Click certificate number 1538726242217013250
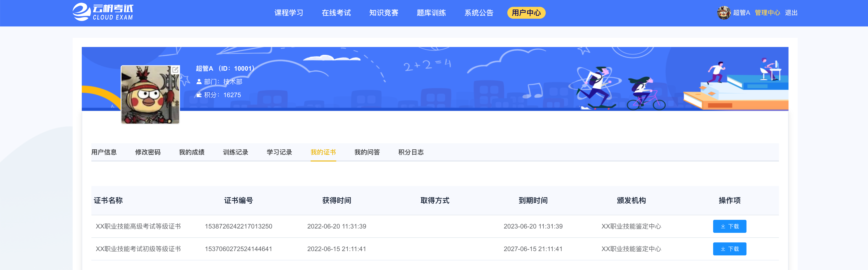868x270 pixels. [x=238, y=226]
